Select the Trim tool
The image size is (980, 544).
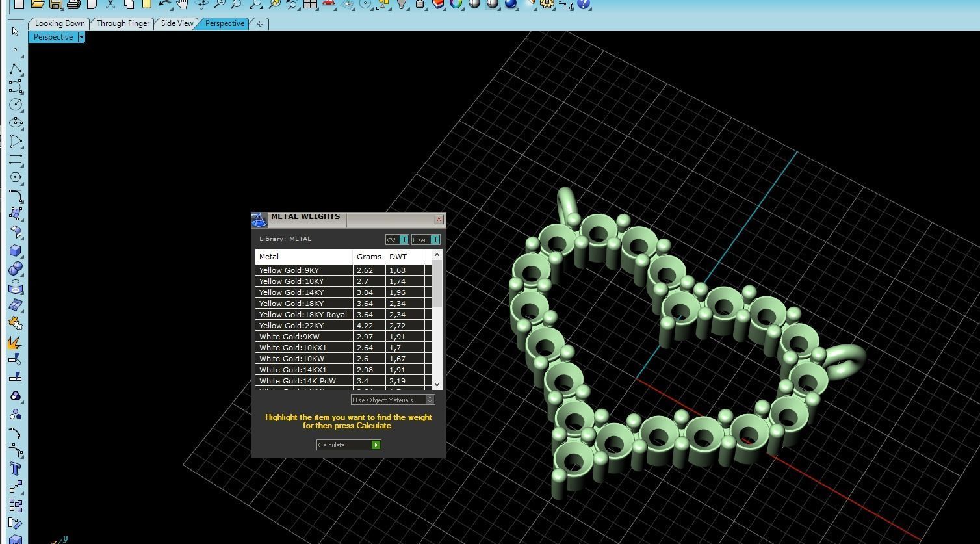tap(16, 359)
